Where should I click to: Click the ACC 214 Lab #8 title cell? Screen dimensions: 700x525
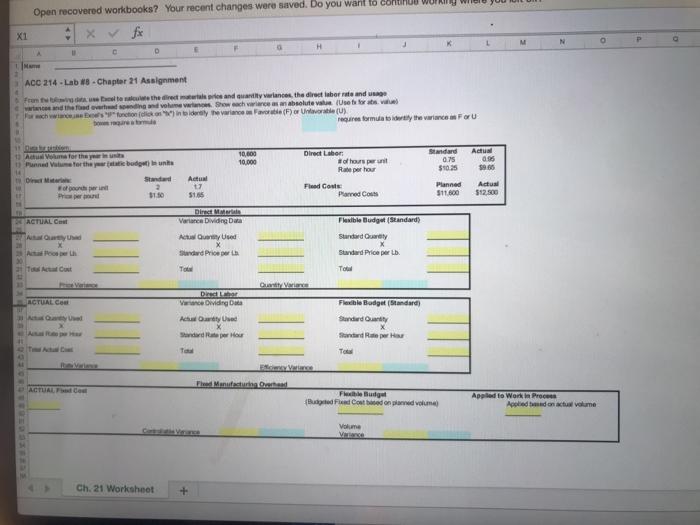[x=106, y=81]
